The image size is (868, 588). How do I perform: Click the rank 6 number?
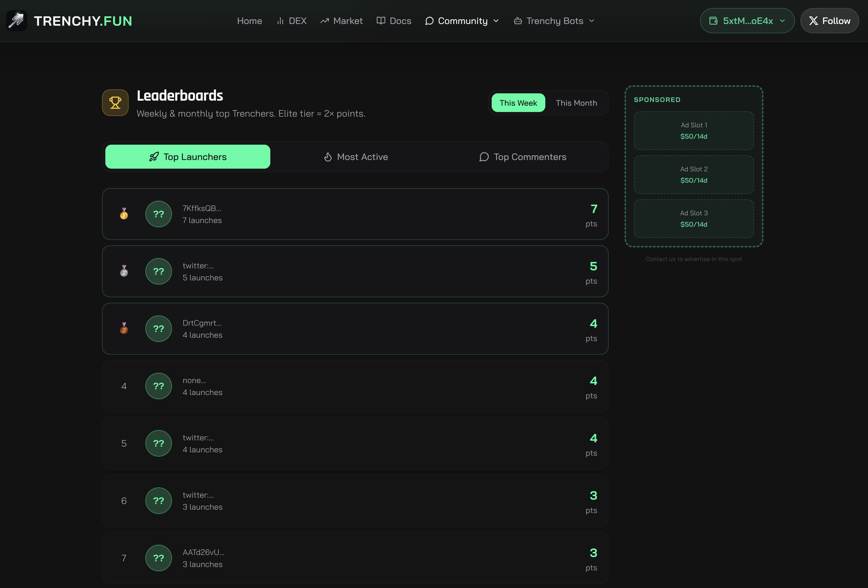coord(124,501)
